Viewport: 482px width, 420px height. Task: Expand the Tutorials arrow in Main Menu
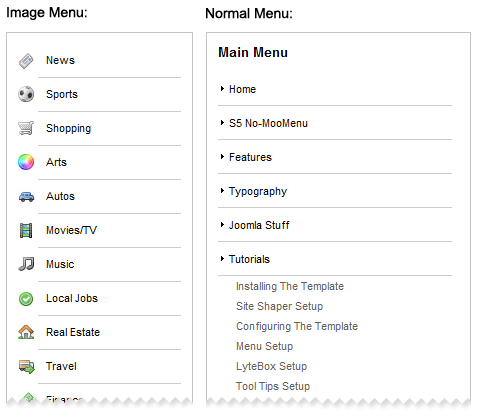coord(222,259)
